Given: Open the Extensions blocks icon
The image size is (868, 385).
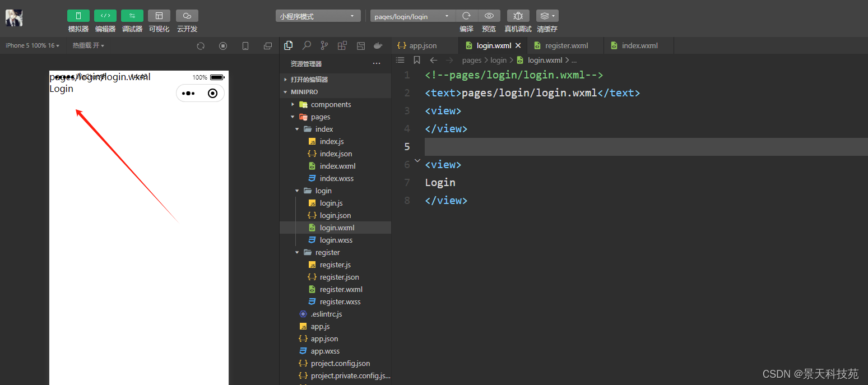Looking at the screenshot, I should click(x=342, y=45).
